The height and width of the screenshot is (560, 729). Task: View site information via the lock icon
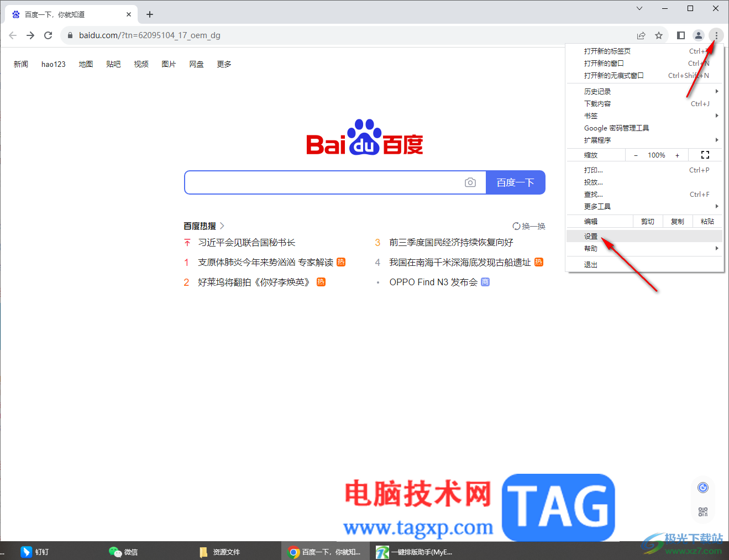[x=70, y=35]
